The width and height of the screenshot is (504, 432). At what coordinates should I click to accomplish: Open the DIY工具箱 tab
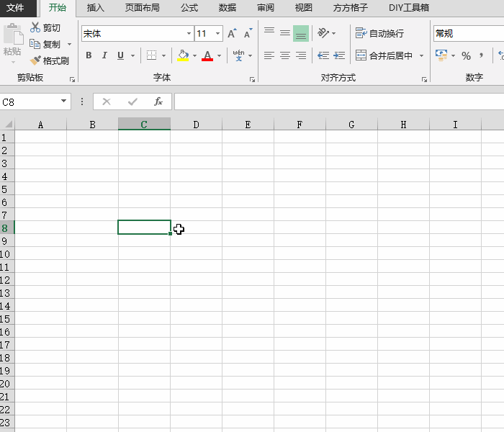(x=409, y=7)
